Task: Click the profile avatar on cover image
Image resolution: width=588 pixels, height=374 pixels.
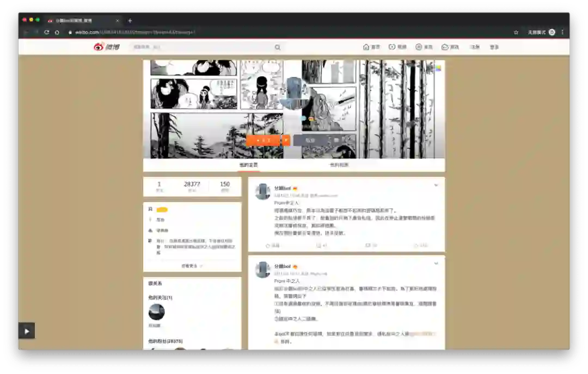Action: (x=294, y=93)
